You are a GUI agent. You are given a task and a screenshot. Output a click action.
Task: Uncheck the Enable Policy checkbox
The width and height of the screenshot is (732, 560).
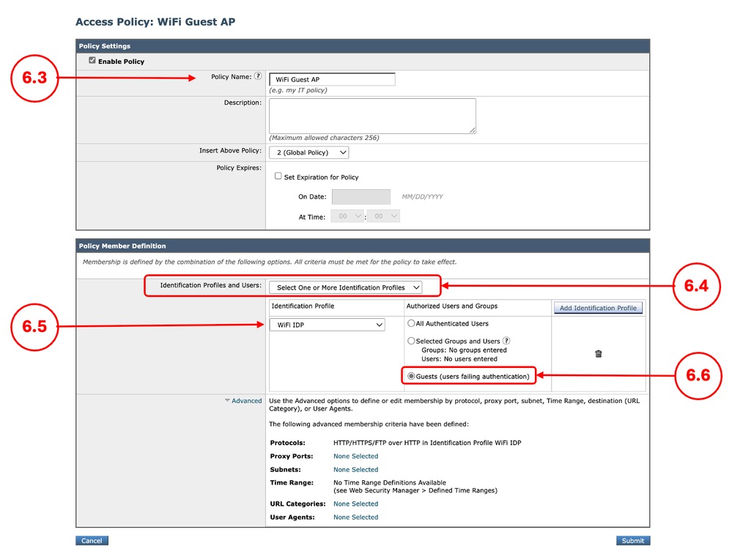click(x=92, y=62)
